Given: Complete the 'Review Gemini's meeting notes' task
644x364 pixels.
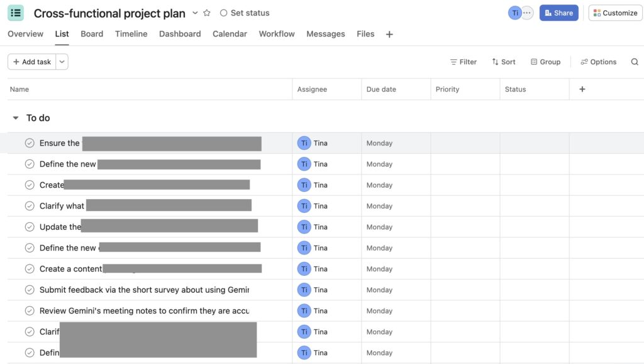Looking at the screenshot, I should tap(30, 311).
